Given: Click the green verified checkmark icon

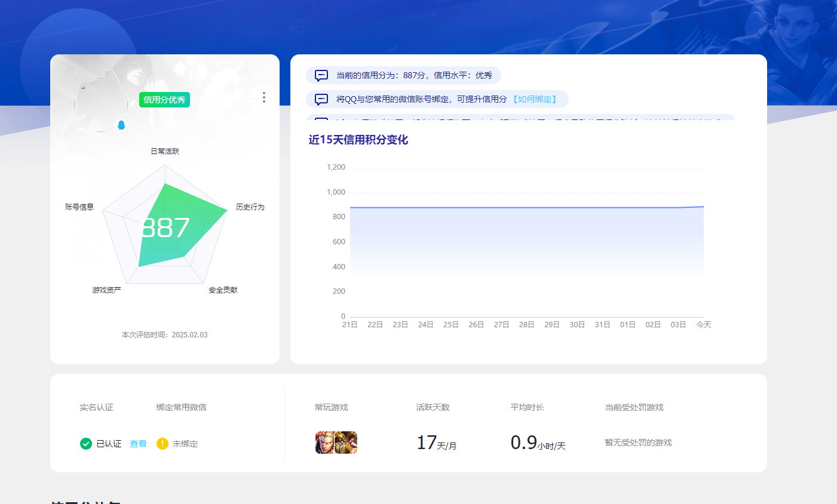Looking at the screenshot, I should tap(86, 444).
